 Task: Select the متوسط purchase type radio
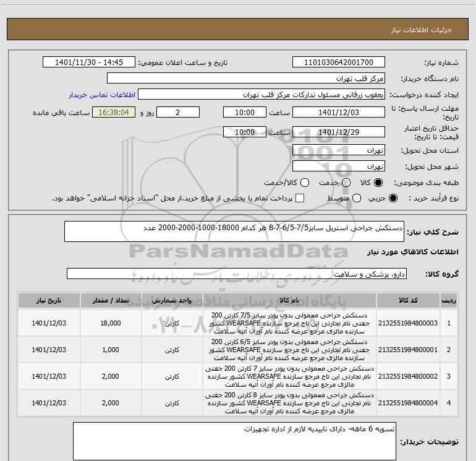coord(357,198)
